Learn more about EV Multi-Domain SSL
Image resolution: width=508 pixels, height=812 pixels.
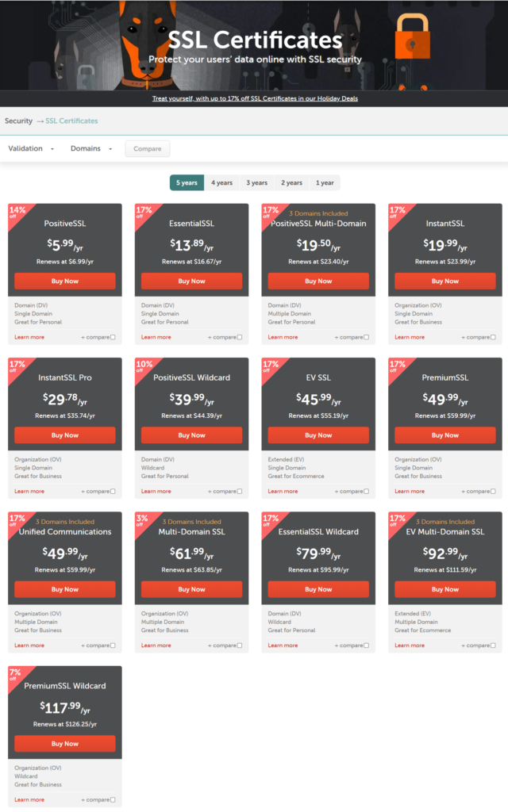[410, 645]
